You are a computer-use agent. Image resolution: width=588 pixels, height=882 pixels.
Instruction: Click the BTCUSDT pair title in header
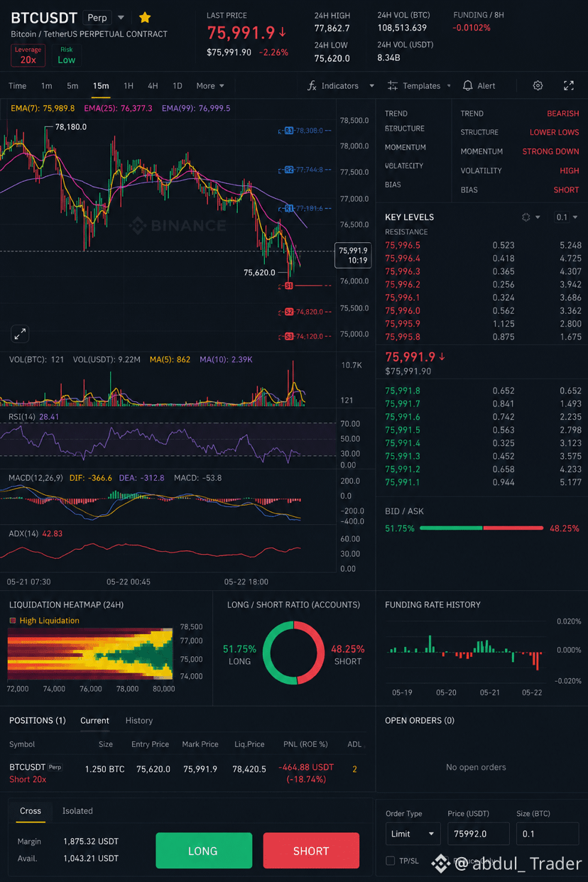(x=44, y=18)
